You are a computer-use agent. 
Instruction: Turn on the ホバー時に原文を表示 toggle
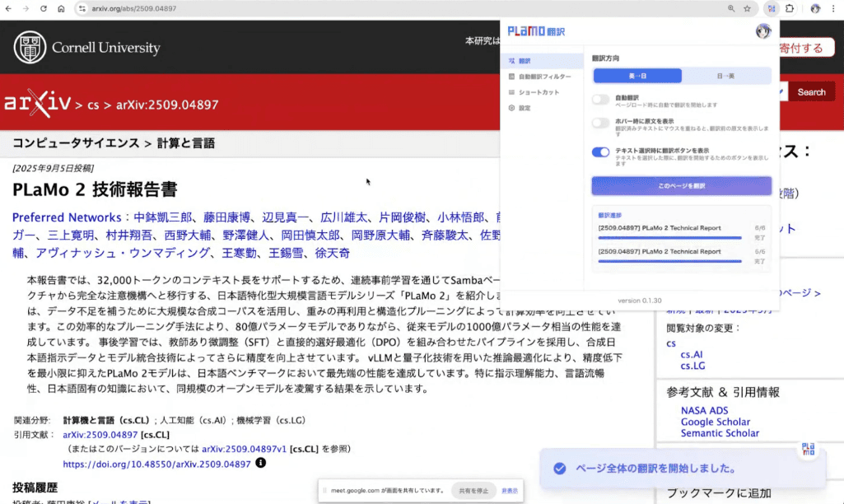coord(600,124)
